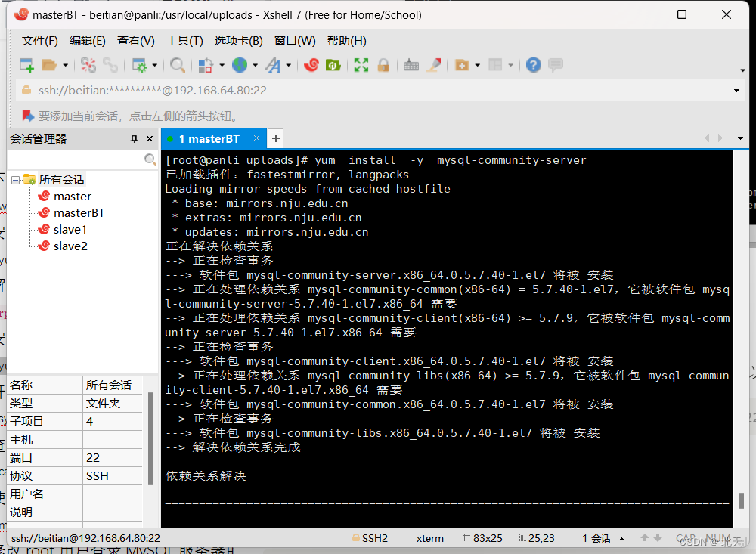This screenshot has width=756, height=554.
Task: Click the 名称 property row
Action: (x=75, y=385)
